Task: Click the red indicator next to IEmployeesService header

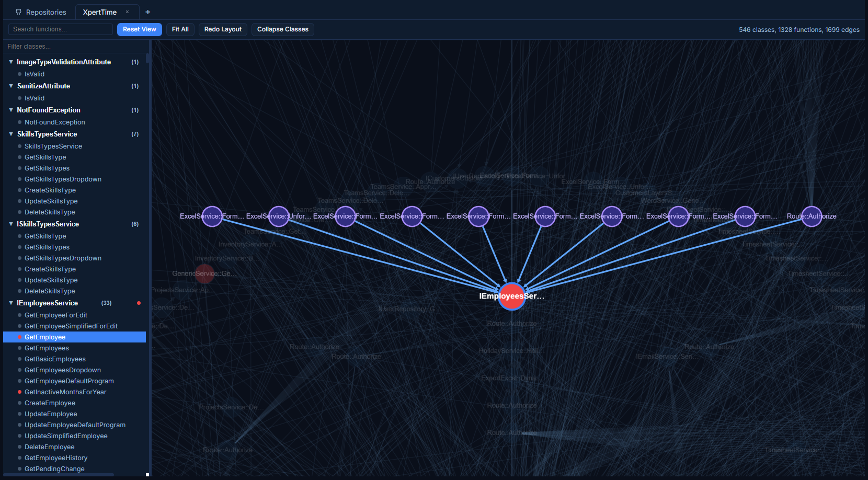Action: (x=139, y=303)
